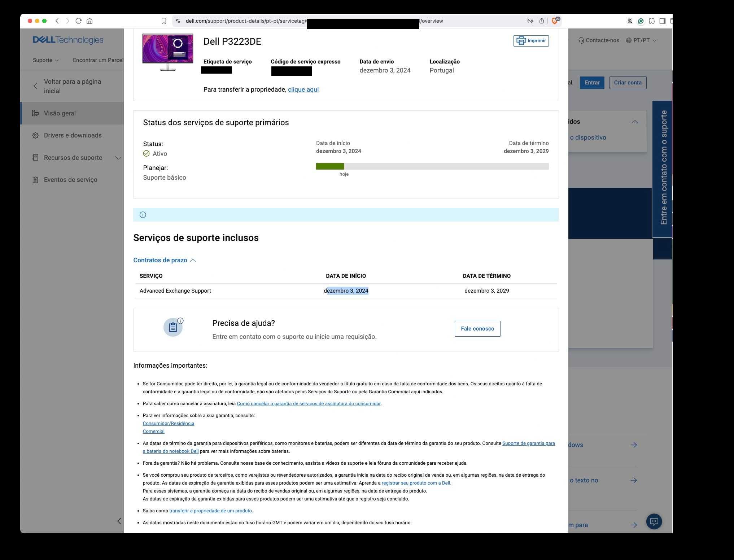
Task: Click the Dell P3223DE monitor thumbnail
Action: [x=167, y=52]
